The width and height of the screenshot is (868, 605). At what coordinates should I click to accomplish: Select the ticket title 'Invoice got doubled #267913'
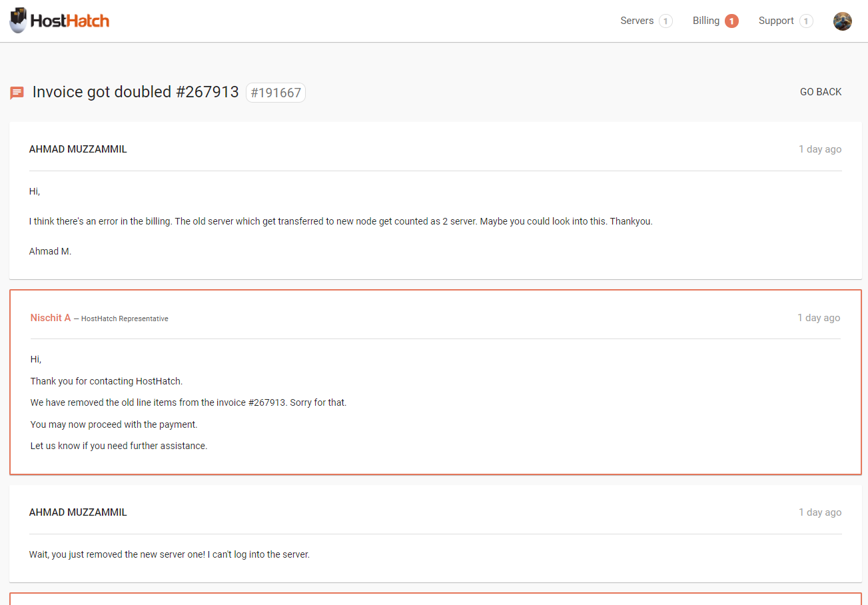(135, 92)
